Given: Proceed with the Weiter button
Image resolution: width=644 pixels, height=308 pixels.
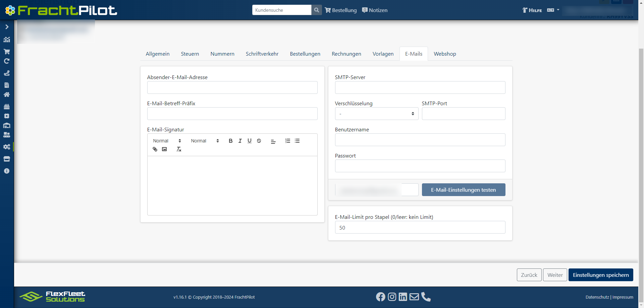Looking at the screenshot, I should point(555,275).
